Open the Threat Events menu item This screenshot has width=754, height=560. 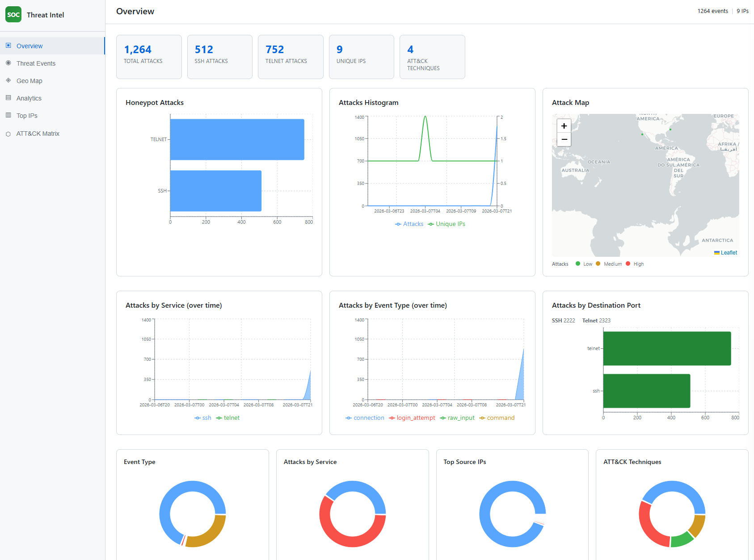[x=36, y=63]
